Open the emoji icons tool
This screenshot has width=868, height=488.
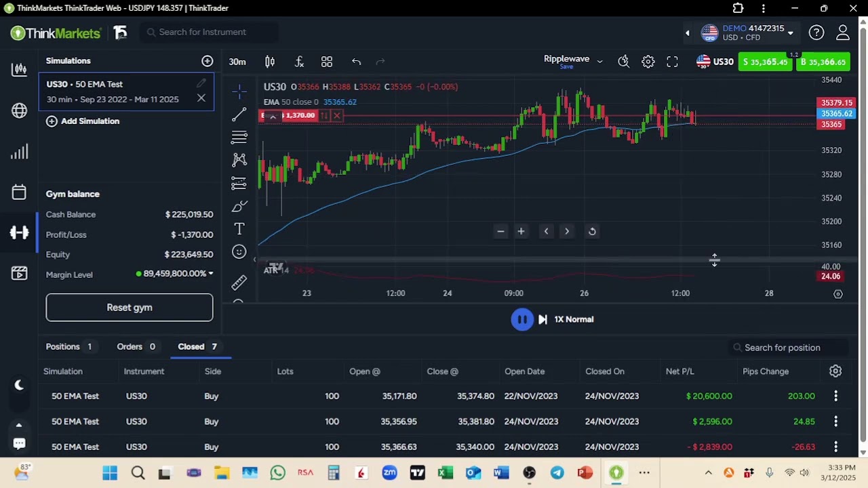[239, 252]
